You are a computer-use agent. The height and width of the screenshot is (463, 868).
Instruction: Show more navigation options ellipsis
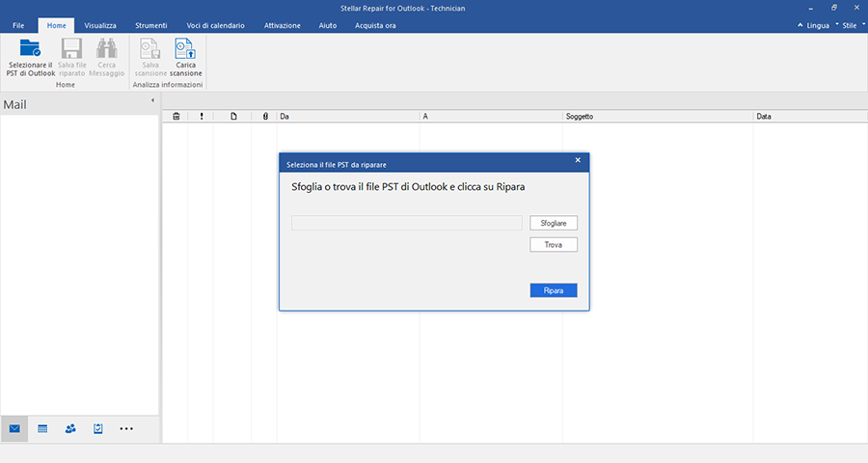[126, 428]
